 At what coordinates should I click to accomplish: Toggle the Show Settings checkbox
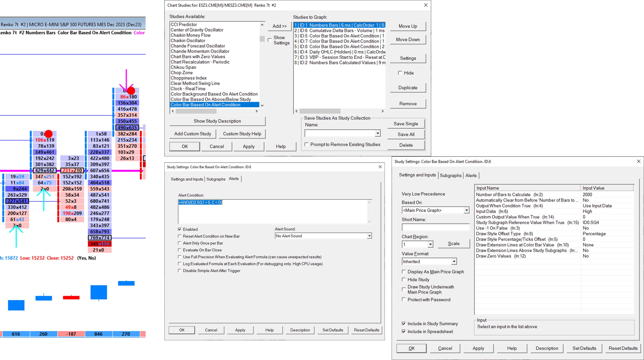click(x=270, y=40)
